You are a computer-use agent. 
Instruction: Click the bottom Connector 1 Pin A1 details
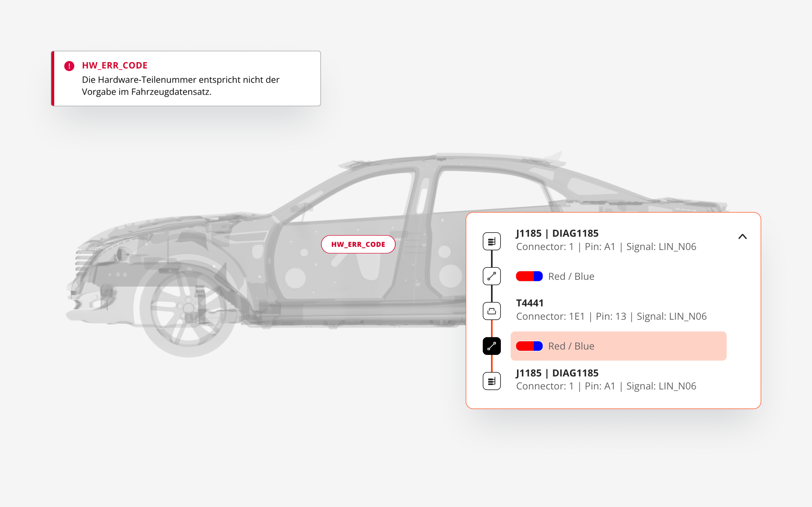point(606,386)
